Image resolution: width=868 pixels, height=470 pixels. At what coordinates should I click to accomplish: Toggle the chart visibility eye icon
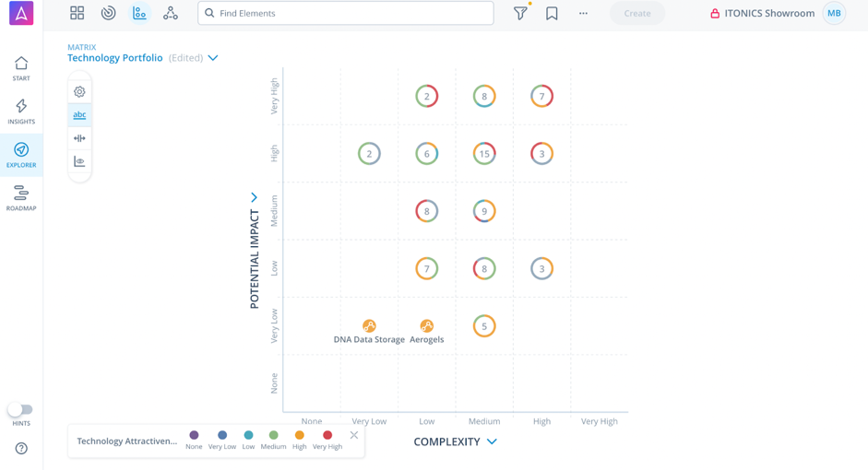tap(79, 161)
